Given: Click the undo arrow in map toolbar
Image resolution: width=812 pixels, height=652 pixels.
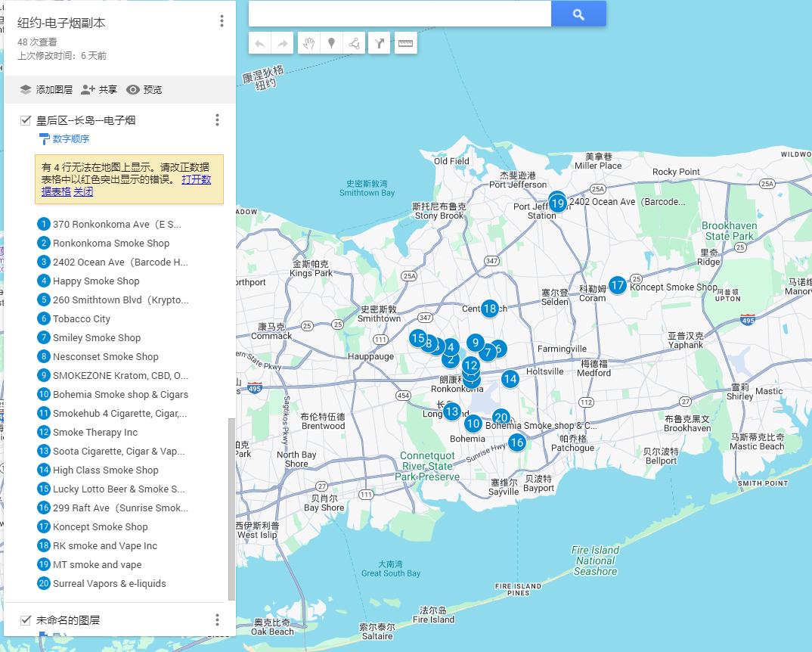Looking at the screenshot, I should [x=259, y=43].
